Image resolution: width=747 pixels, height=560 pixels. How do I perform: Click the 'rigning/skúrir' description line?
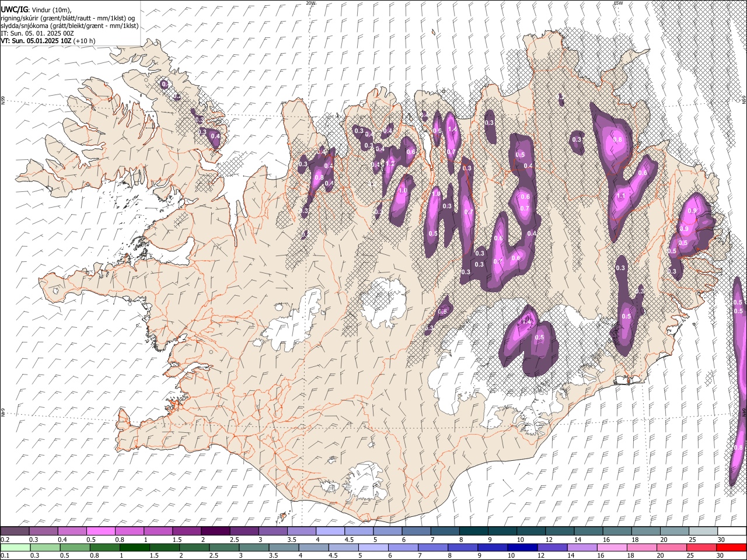click(68, 18)
